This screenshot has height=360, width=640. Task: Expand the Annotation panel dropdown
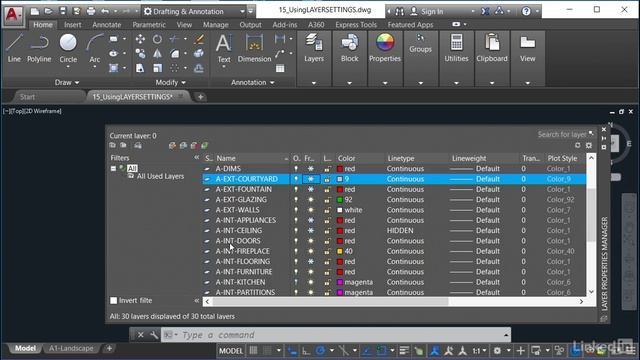[253, 82]
